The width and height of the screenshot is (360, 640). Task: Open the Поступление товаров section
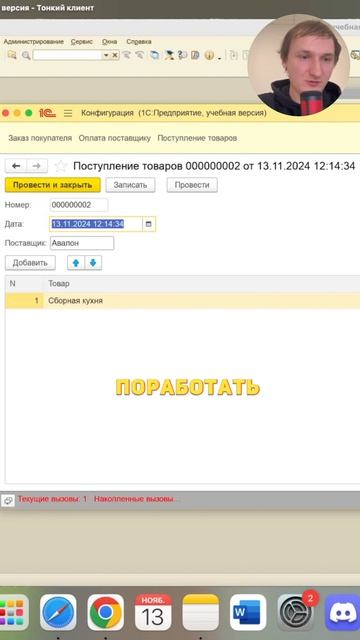[x=197, y=138]
